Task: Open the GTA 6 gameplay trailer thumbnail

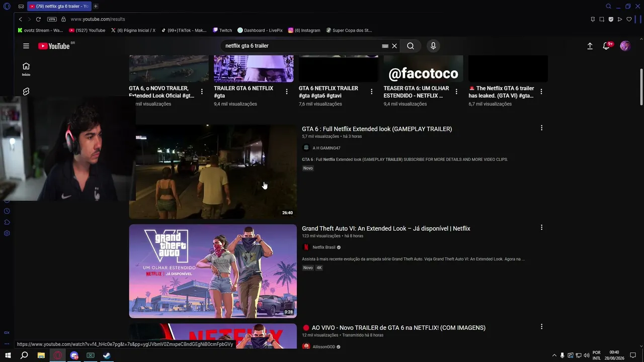Action: (x=213, y=171)
